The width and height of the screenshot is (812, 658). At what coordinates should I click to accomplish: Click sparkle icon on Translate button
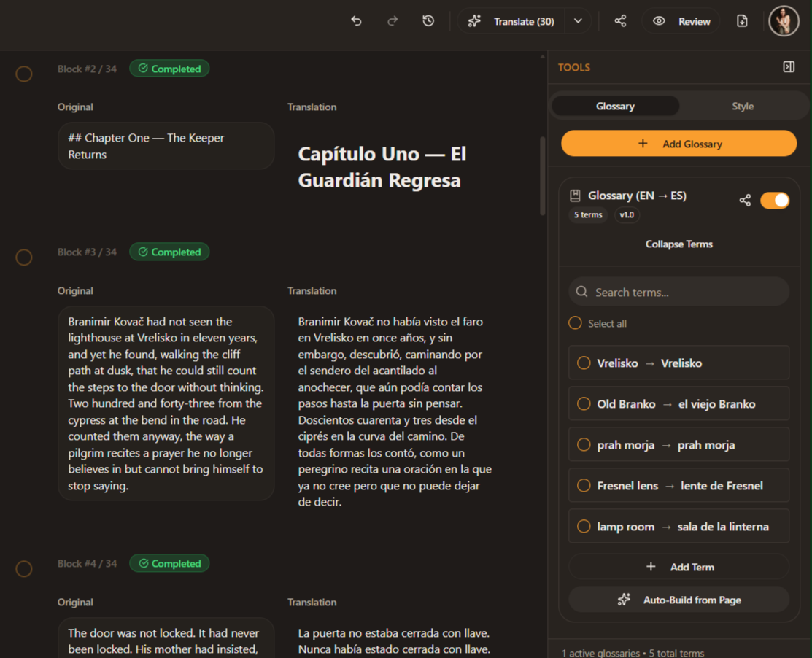[x=474, y=21]
